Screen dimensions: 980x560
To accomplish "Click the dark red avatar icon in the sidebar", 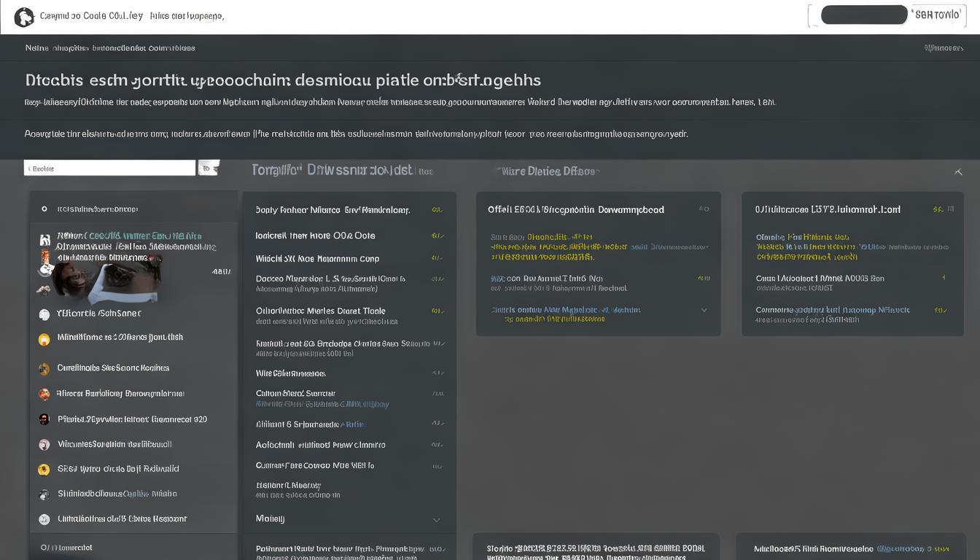I will point(44,419).
